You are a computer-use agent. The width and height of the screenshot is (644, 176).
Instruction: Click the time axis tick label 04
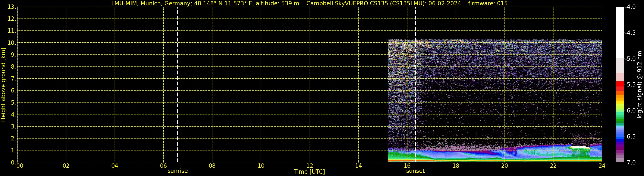point(115,166)
